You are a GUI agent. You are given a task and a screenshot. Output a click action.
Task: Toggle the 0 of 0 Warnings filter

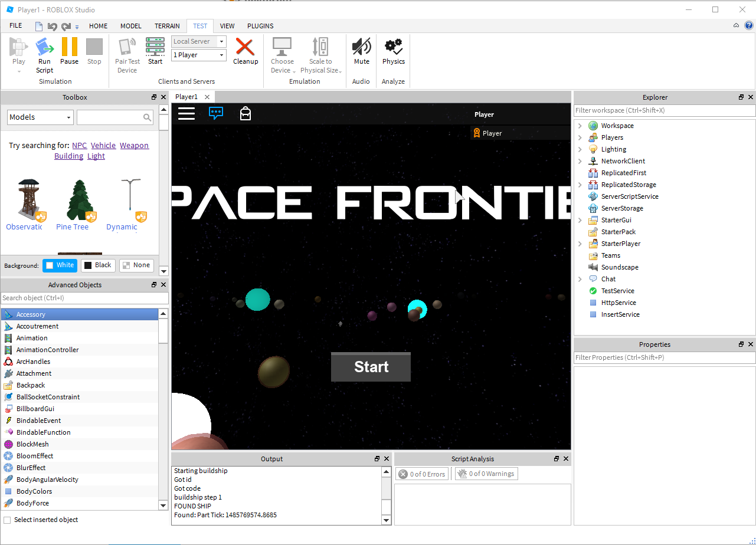(x=486, y=474)
